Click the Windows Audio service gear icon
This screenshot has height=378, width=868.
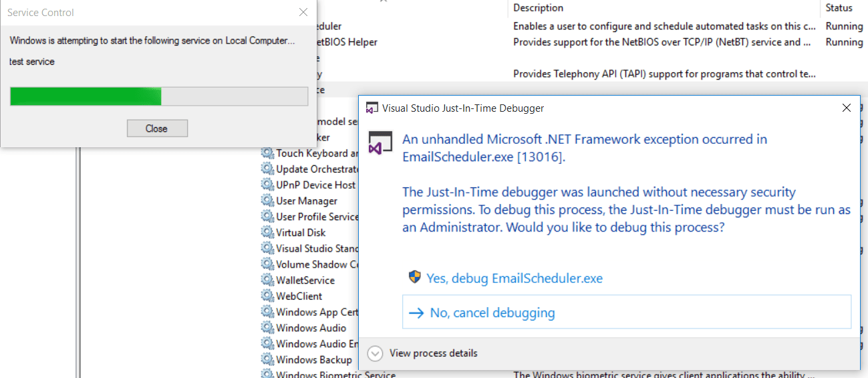[x=268, y=328]
